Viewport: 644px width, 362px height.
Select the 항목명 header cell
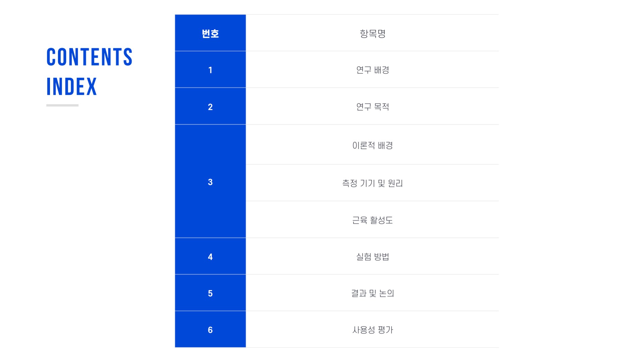(x=372, y=33)
